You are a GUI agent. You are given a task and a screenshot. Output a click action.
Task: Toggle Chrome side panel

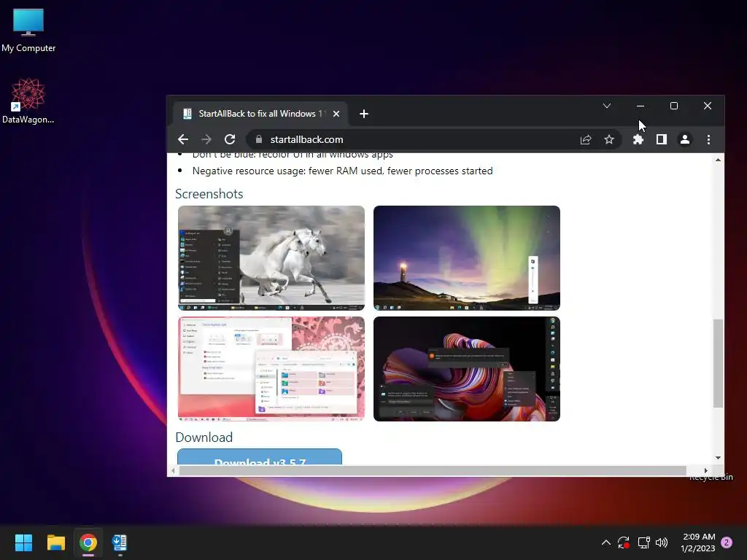coord(661,139)
